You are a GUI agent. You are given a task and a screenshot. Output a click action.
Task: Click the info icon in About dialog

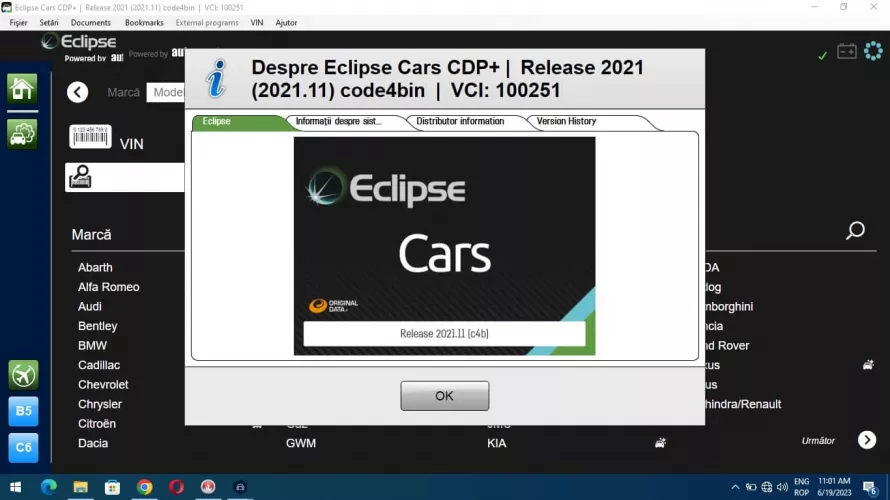pos(216,78)
